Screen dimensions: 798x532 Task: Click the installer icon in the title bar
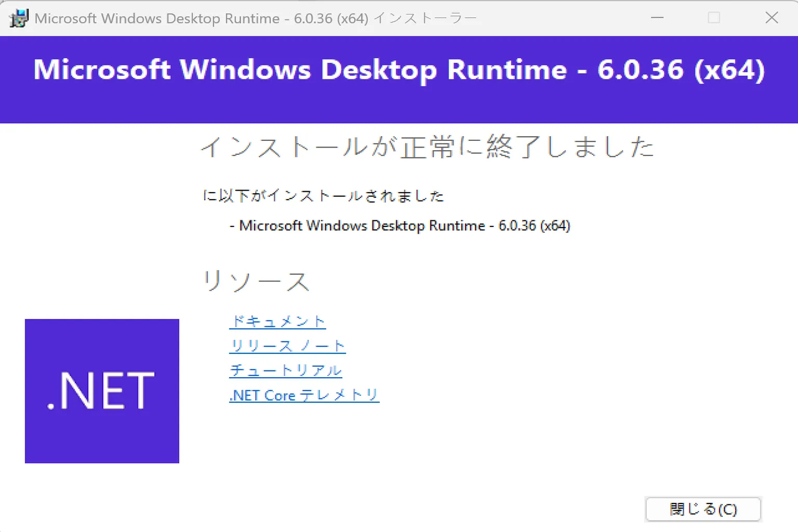19,18
